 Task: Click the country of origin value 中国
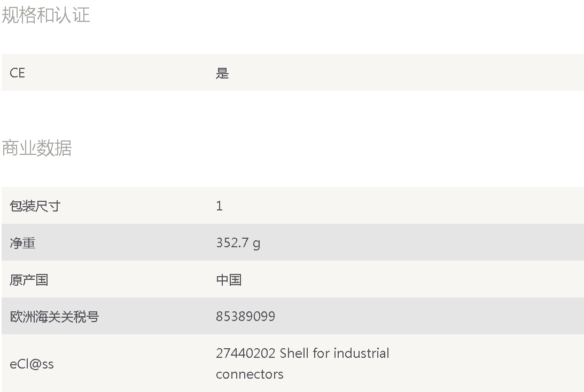(229, 280)
